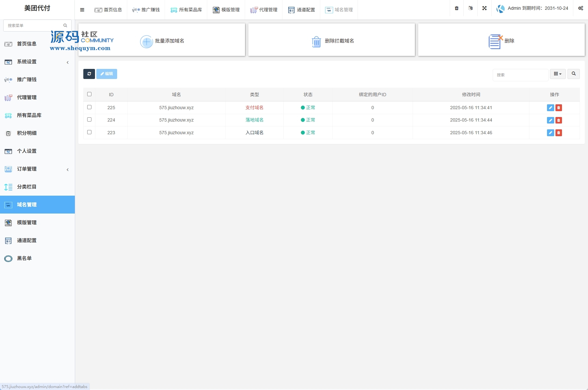Toggle fullscreen mode icon
The image size is (588, 390).
tap(484, 8)
